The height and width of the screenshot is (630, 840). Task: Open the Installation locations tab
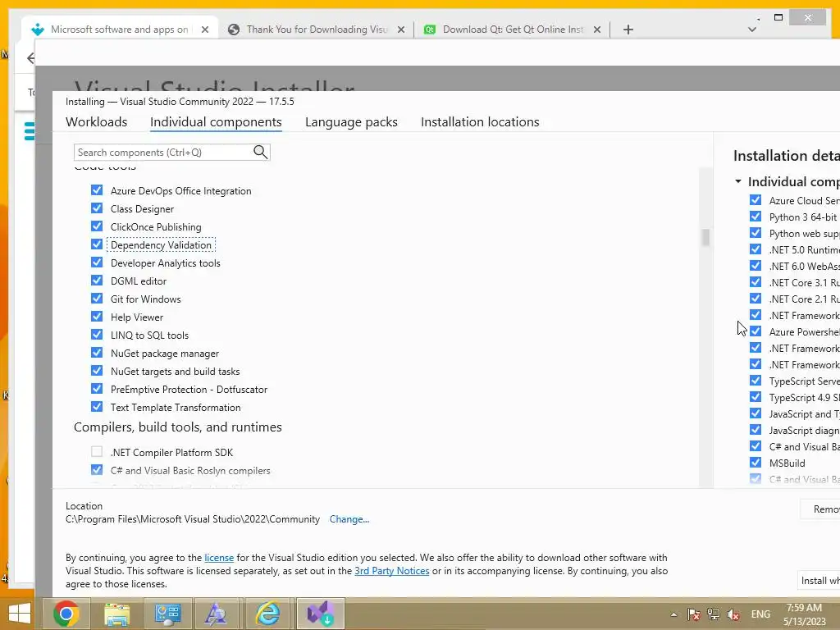pyautogui.click(x=480, y=122)
